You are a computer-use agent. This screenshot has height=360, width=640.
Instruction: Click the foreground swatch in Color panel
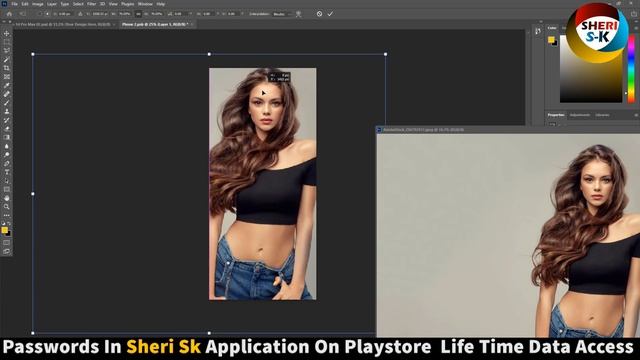551,40
